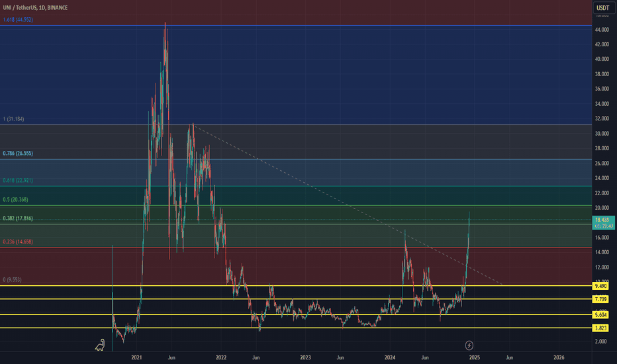Click the 20.000 price scale value
The width and height of the screenshot is (617, 364).
click(602, 208)
